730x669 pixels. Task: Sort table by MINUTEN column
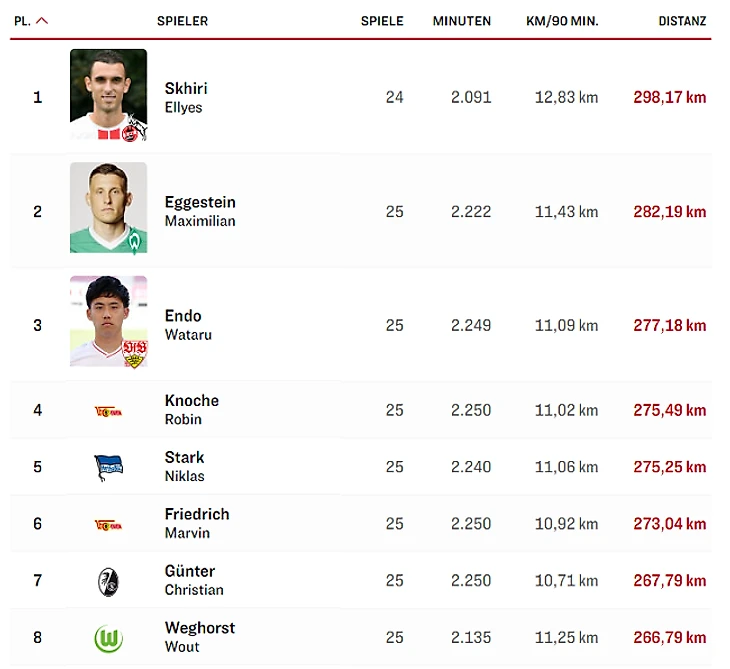point(461,21)
